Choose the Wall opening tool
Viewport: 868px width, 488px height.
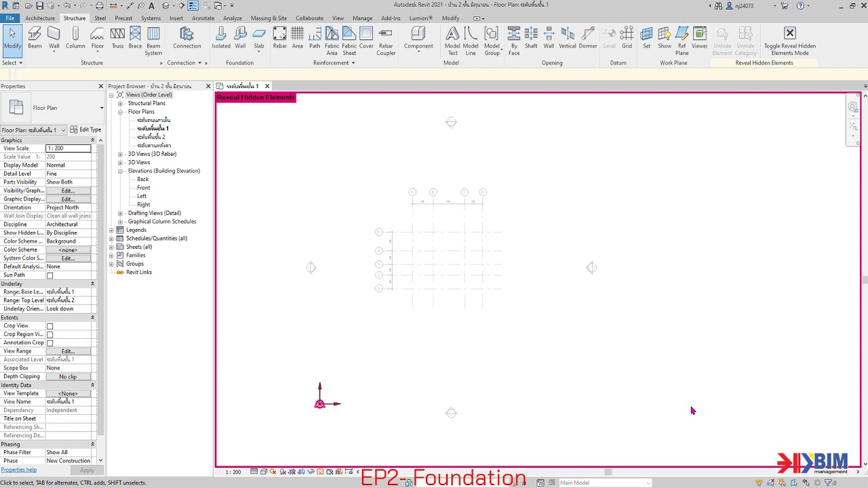pos(549,38)
